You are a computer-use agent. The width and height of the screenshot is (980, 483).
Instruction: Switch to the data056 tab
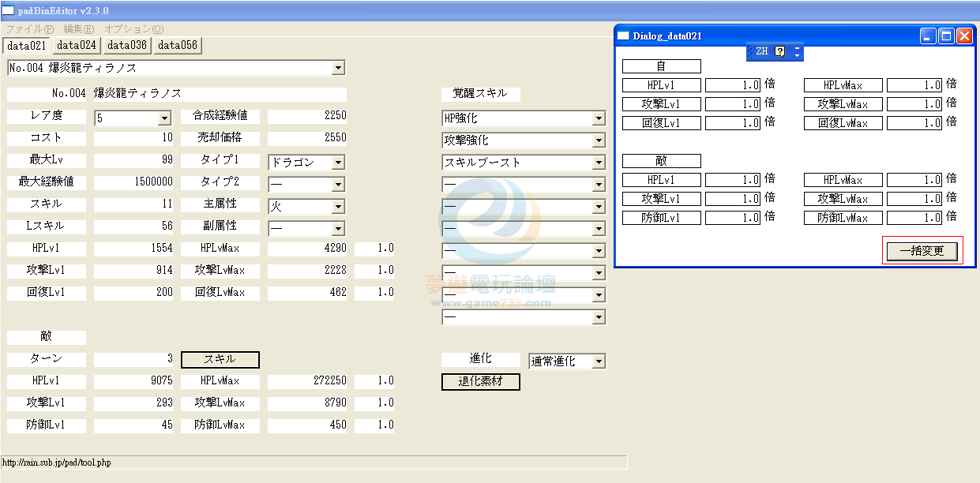[x=178, y=46]
